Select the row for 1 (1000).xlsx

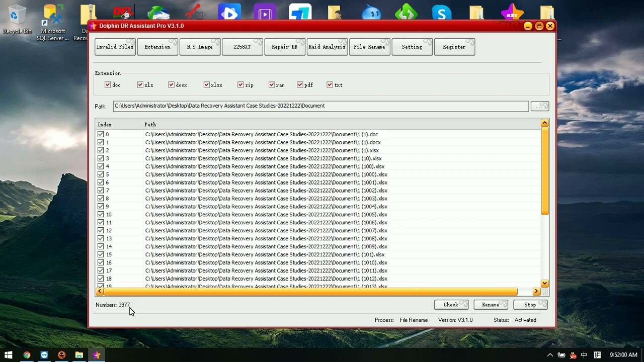[x=318, y=174]
